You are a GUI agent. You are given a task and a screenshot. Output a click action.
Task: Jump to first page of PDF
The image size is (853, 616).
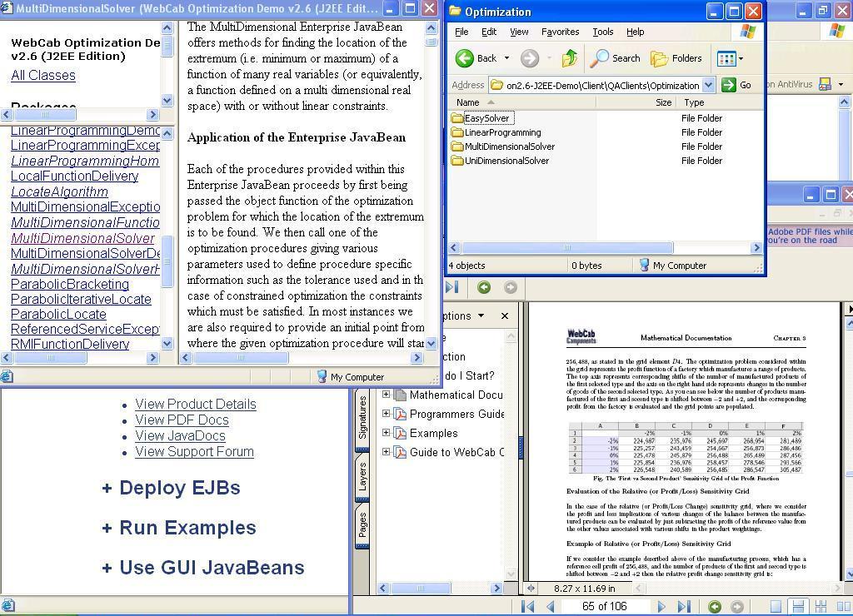[527, 606]
